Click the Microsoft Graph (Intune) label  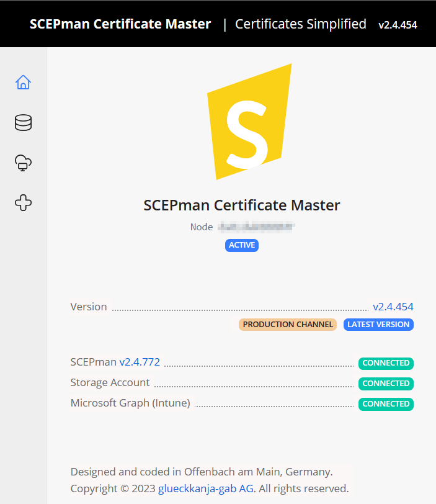coord(130,403)
